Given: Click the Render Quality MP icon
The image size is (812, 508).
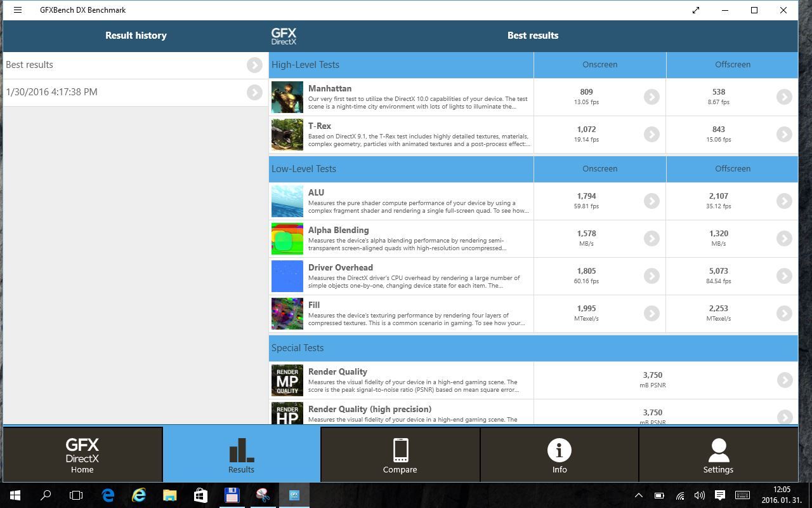Looking at the screenshot, I should tap(287, 380).
